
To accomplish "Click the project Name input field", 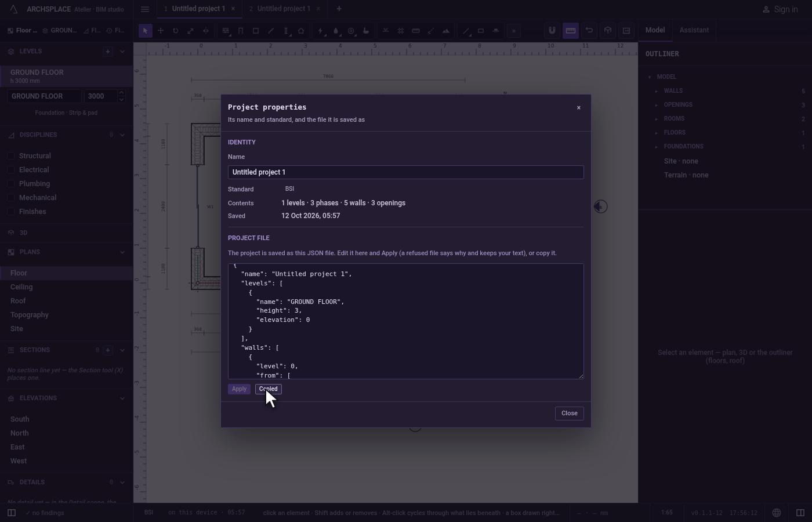I will tap(406, 172).
